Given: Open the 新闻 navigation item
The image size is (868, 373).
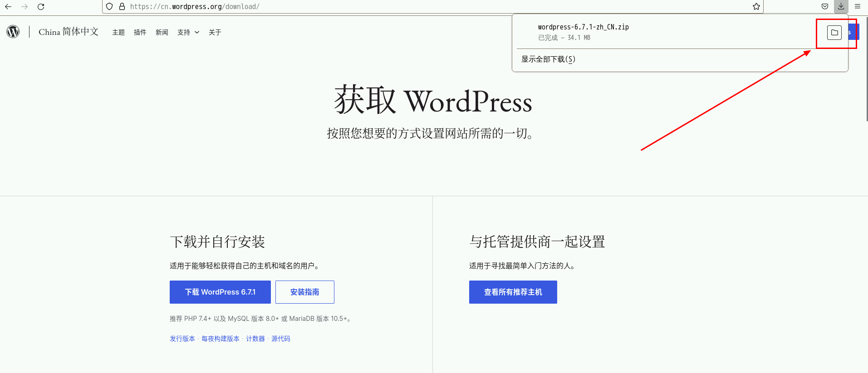Looking at the screenshot, I should click(162, 32).
